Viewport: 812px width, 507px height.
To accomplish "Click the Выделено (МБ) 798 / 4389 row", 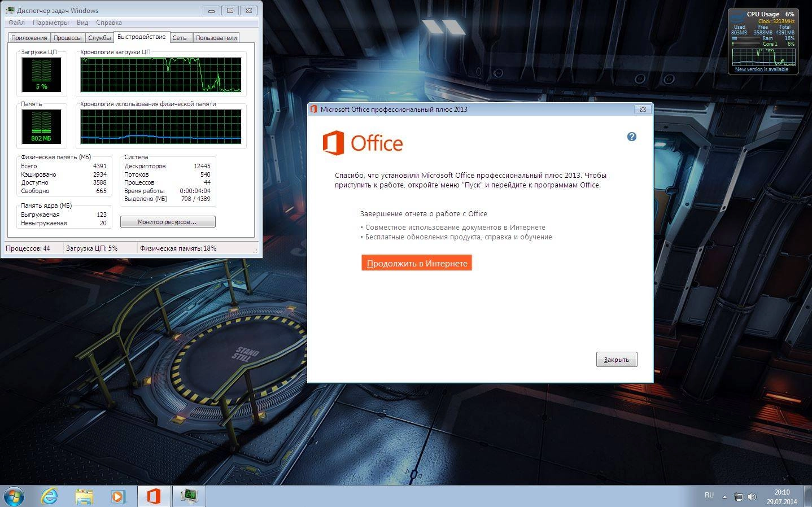I will click(168, 199).
